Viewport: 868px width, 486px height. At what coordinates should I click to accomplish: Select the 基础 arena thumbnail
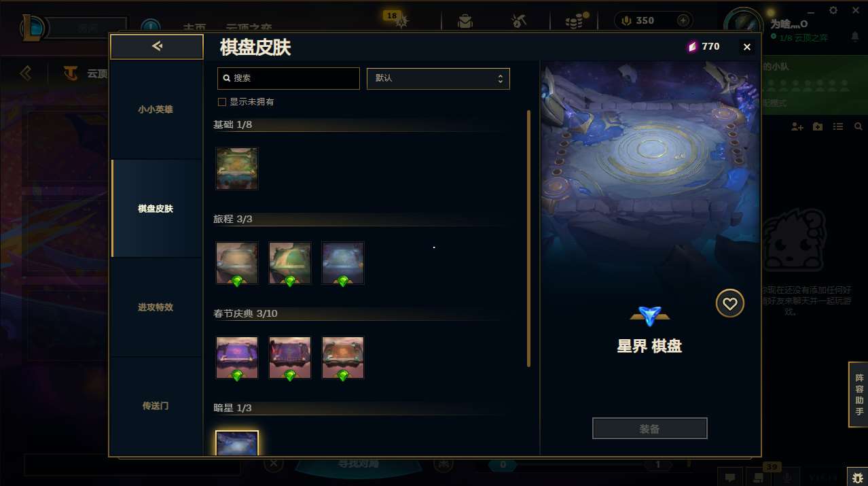pyautogui.click(x=237, y=168)
